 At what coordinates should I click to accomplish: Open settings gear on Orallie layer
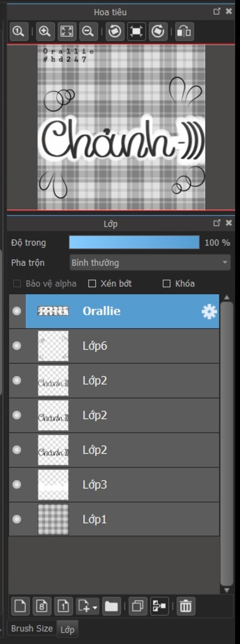tap(209, 311)
